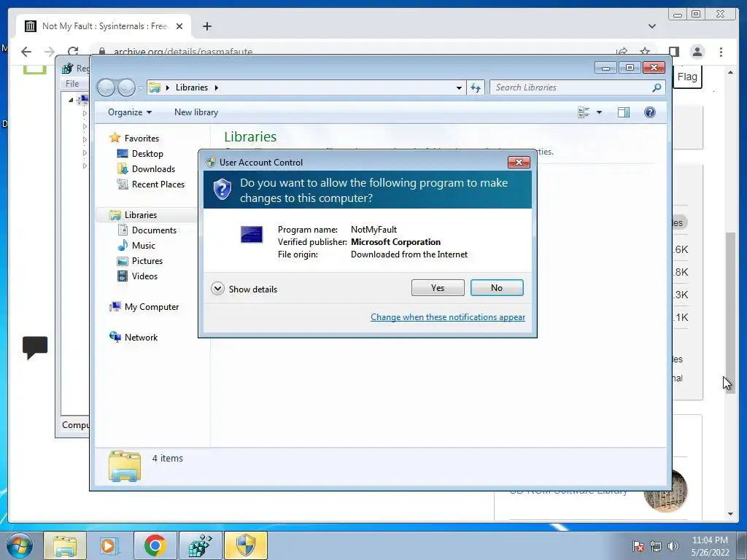Select My Computer in navigation pane
Viewport: 747px width, 560px height.
152,307
